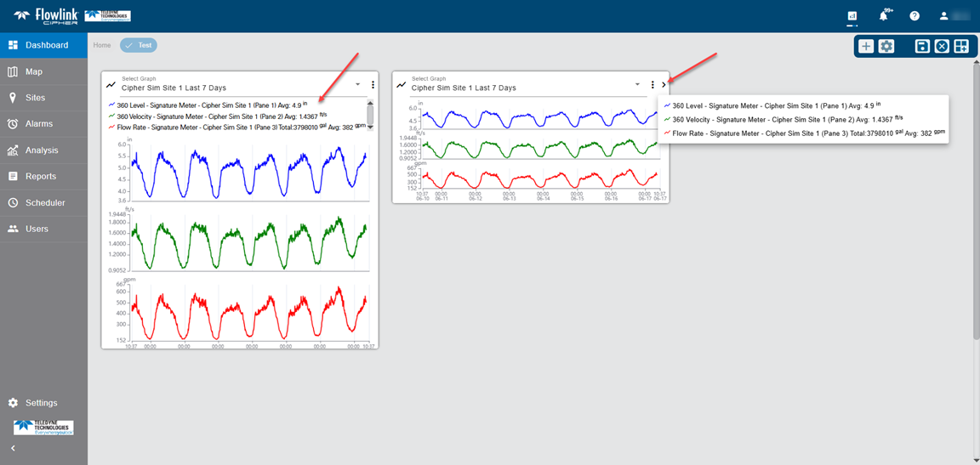Viewport: 980px width, 465px height.
Task: Toggle 360 Level series in left legend
Action: tap(209, 105)
